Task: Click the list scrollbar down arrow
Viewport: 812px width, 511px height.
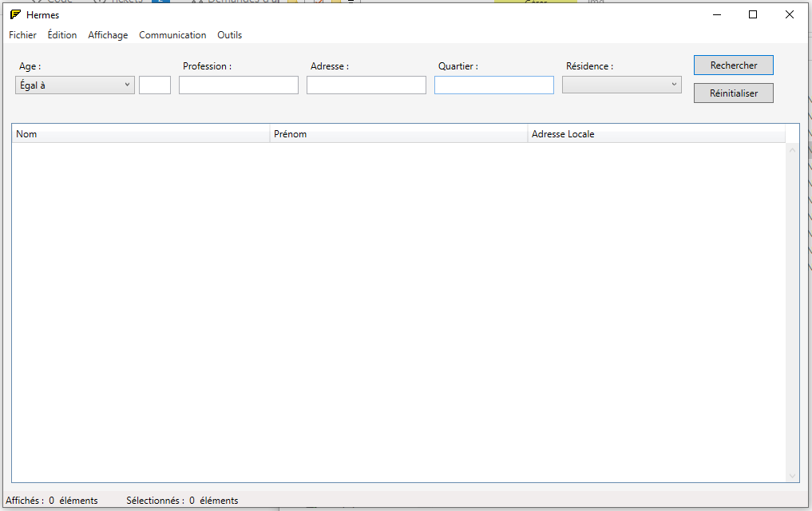Action: pyautogui.click(x=792, y=476)
